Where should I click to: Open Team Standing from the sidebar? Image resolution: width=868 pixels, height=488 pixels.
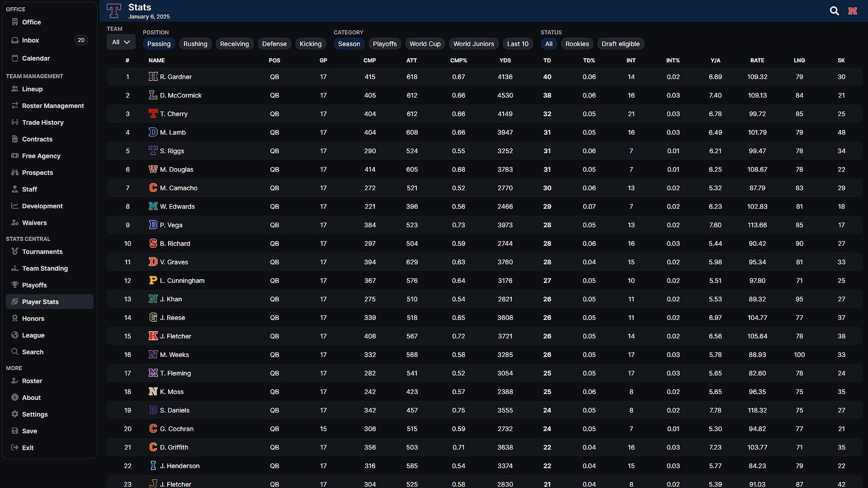(x=45, y=268)
